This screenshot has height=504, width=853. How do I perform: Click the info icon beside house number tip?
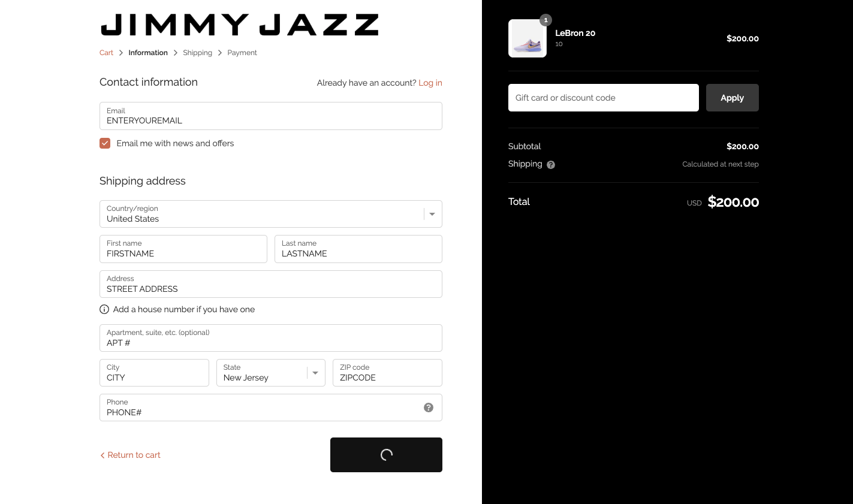coord(104,309)
